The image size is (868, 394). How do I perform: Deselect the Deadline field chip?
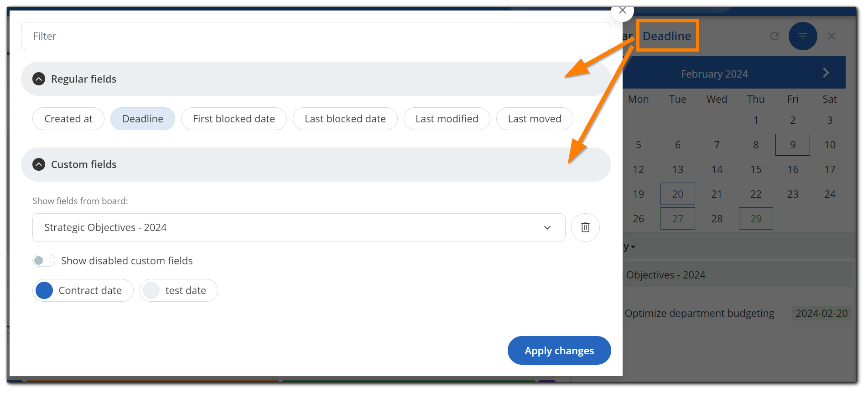143,119
